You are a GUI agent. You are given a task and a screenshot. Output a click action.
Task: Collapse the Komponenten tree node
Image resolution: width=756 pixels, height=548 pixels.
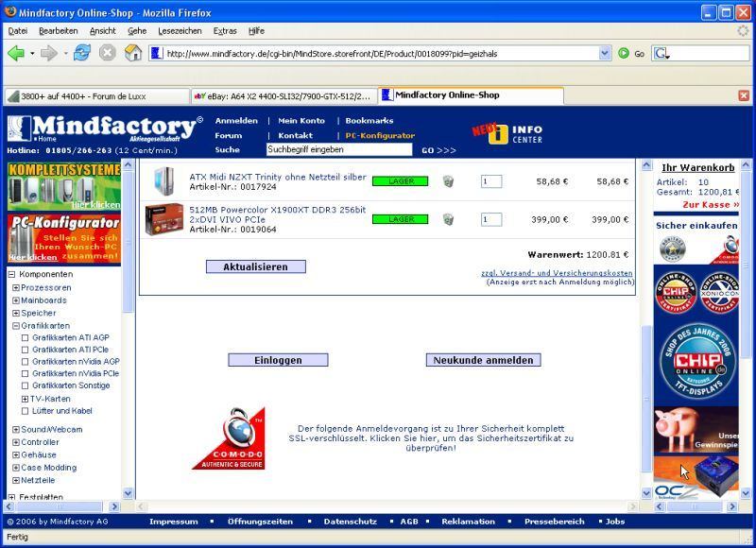coord(11,274)
